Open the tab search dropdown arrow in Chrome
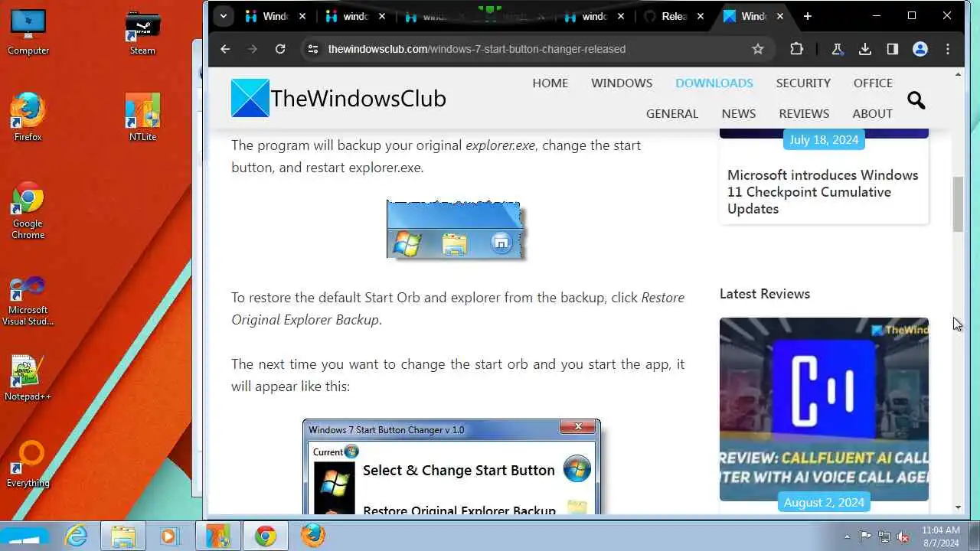The width and height of the screenshot is (980, 551). (223, 16)
